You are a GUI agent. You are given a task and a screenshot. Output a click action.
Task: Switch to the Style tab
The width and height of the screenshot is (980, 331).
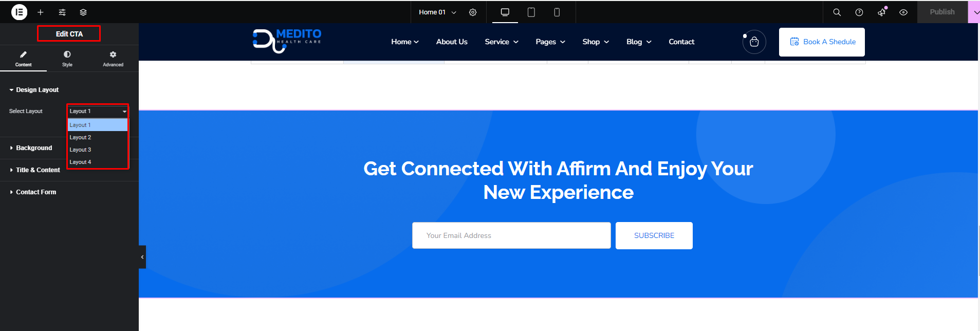(x=67, y=59)
